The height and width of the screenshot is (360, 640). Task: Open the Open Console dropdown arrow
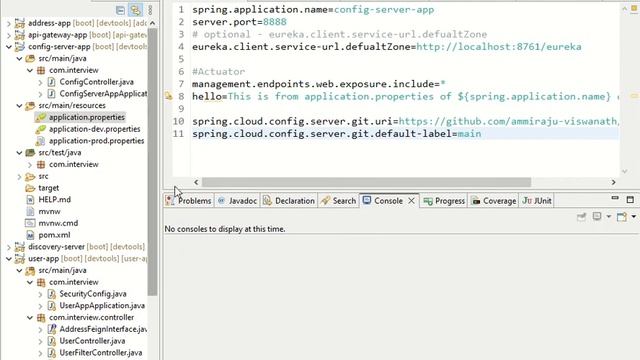click(633, 216)
